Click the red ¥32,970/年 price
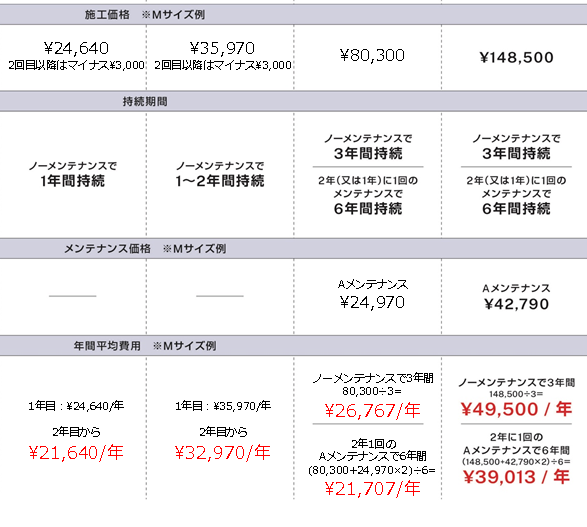587x527 pixels. tap(222, 453)
